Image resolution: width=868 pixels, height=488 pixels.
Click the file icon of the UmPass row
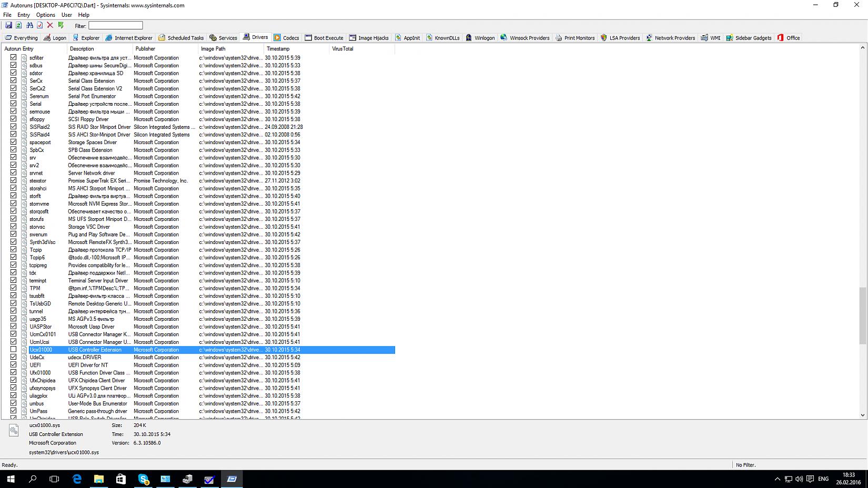click(24, 411)
